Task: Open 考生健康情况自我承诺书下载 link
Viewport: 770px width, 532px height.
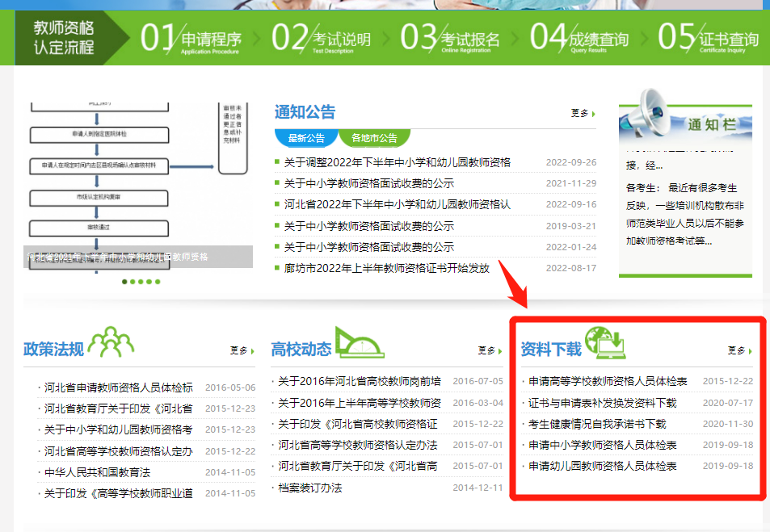Action: pyautogui.click(x=597, y=424)
